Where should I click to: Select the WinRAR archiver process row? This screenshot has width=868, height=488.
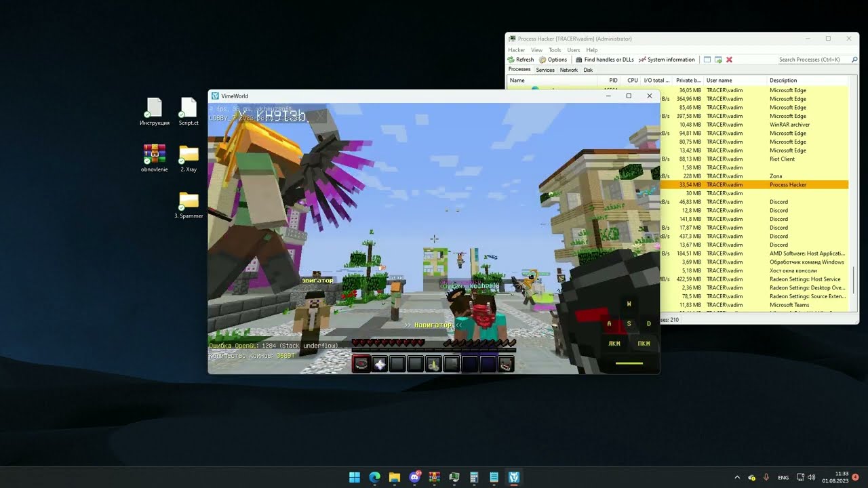click(x=754, y=125)
